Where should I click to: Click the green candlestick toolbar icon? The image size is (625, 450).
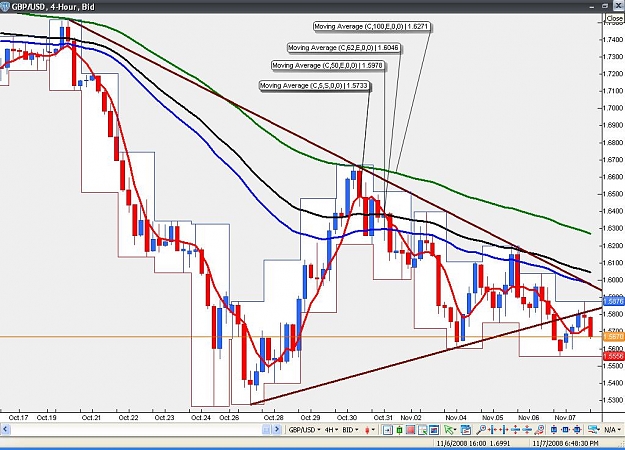399,430
